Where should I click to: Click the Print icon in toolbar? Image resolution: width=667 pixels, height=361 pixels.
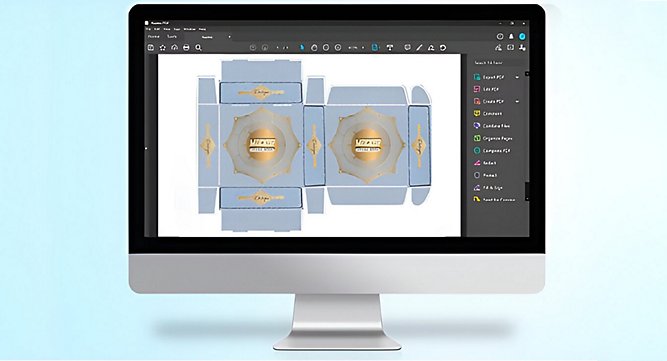(x=186, y=48)
